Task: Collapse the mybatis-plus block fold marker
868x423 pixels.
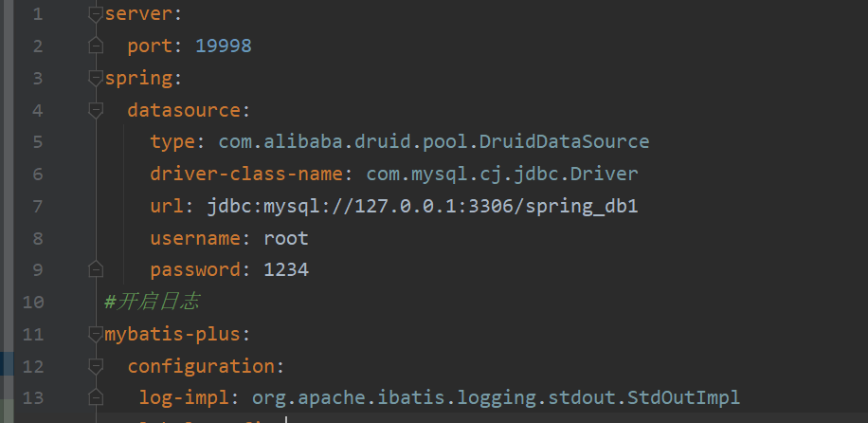Action: click(95, 334)
